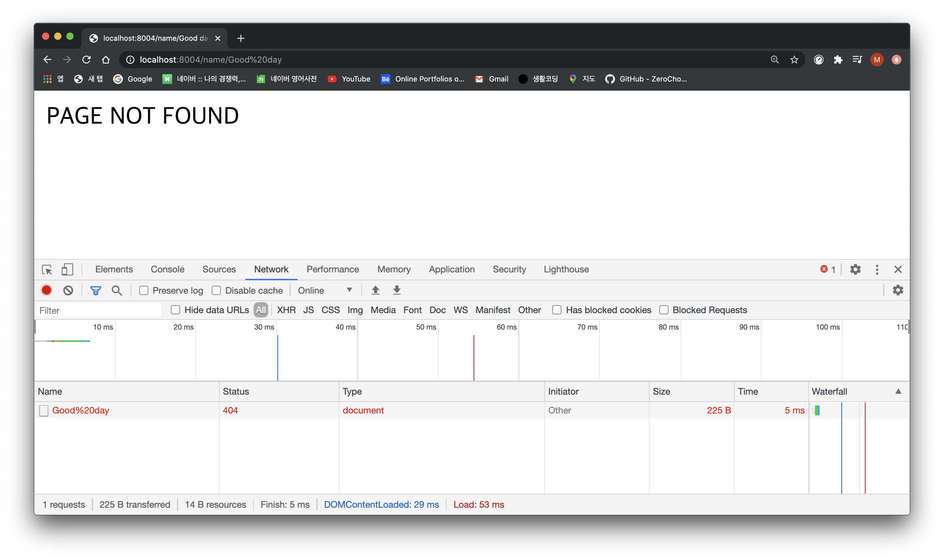
Task: Open the DevTools settings gear
Action: tap(855, 269)
